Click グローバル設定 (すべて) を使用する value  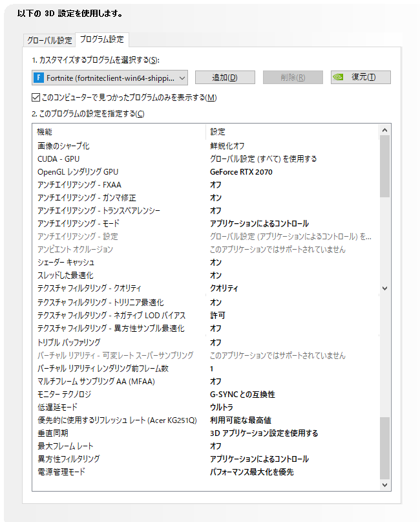point(264,158)
